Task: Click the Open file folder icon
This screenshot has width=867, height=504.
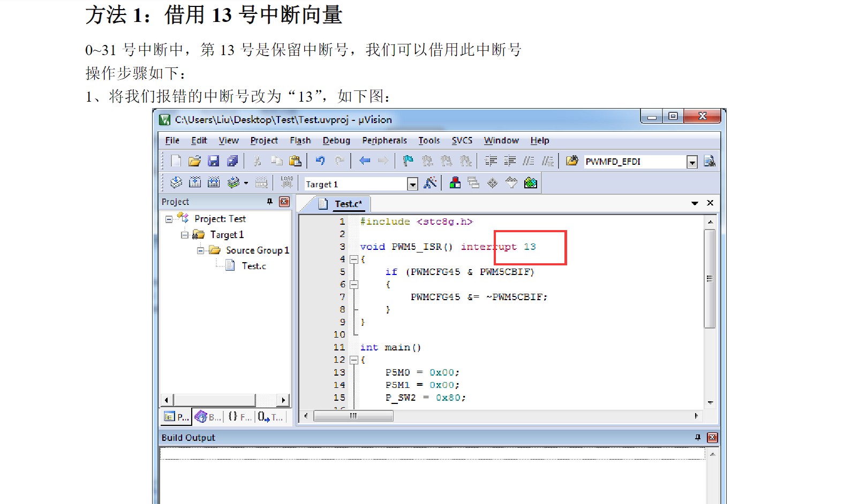Action: pos(194,161)
